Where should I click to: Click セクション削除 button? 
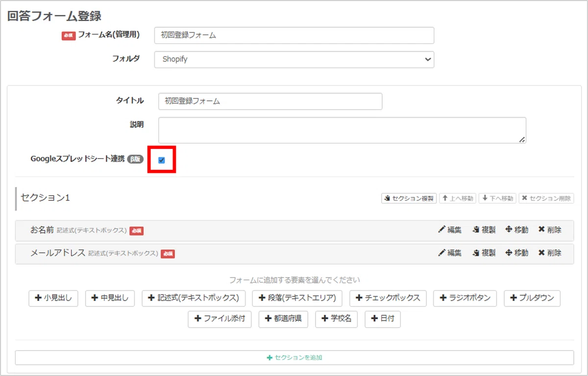546,198
